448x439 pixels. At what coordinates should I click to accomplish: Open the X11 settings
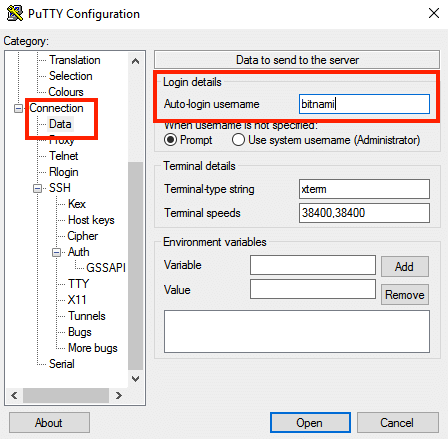[77, 300]
